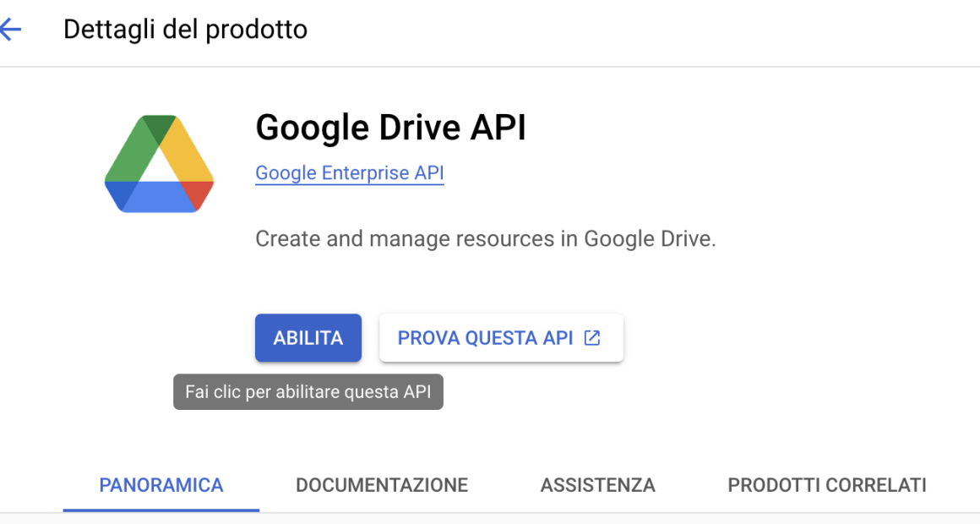Screen dimensions: 980x524
Task: Show the PRODOTTI CORRELATI tab
Action: coord(827,485)
